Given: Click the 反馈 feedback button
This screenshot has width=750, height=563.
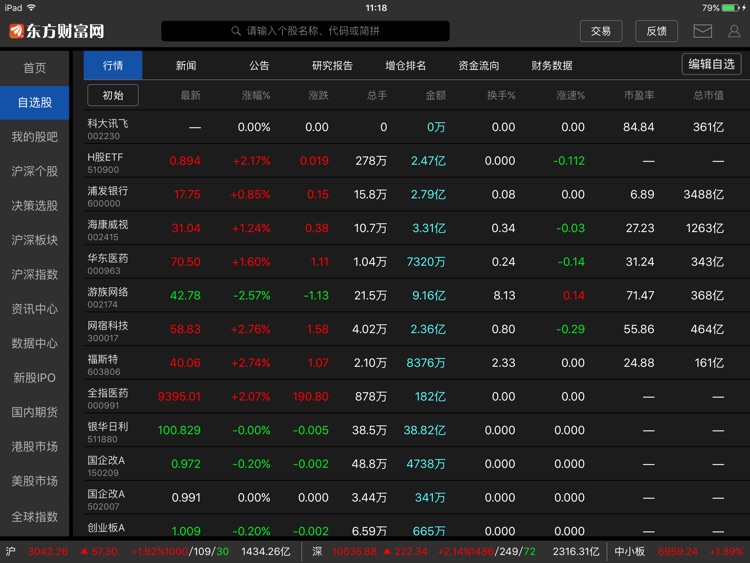Looking at the screenshot, I should coord(656,31).
